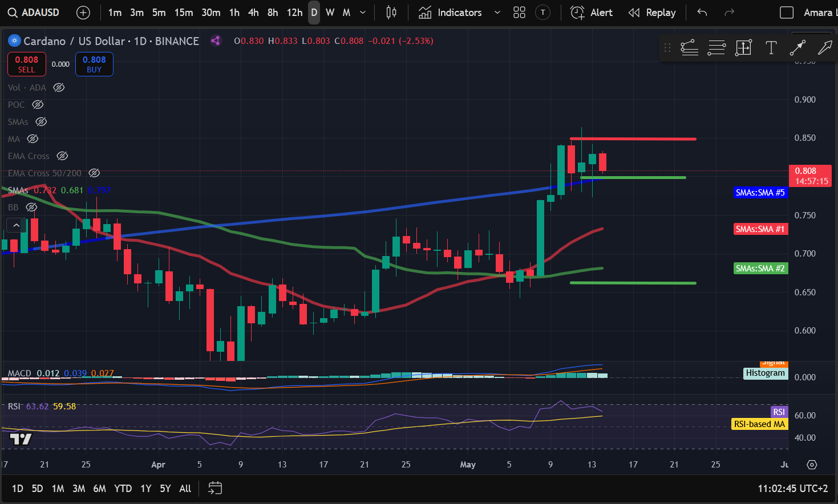Select the weekly W interval

(330, 13)
